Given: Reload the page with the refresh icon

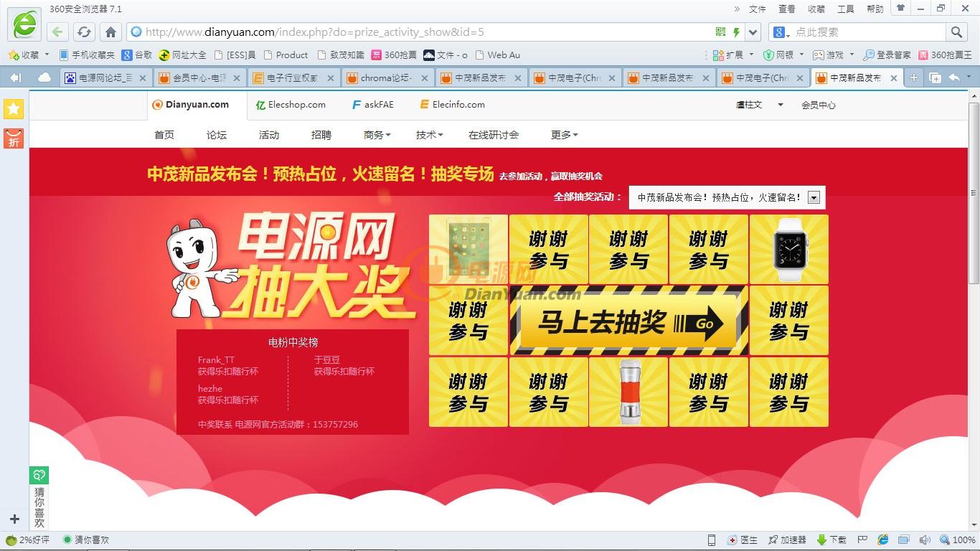Looking at the screenshot, I should click(x=84, y=32).
